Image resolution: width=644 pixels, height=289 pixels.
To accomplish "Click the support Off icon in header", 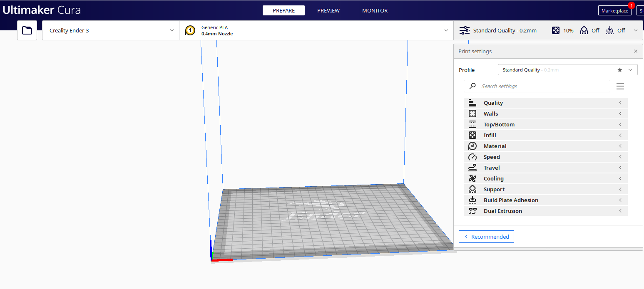I will [584, 30].
